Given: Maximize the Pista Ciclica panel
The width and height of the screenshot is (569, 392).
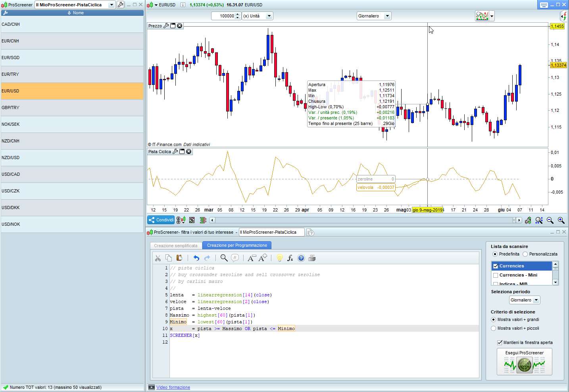Looking at the screenshot, I should point(182,152).
